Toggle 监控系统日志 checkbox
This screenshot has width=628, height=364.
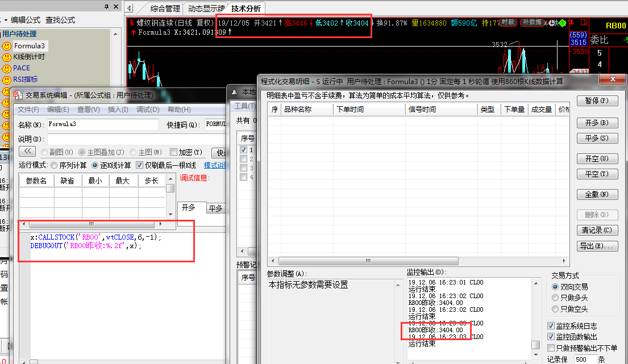(x=551, y=325)
